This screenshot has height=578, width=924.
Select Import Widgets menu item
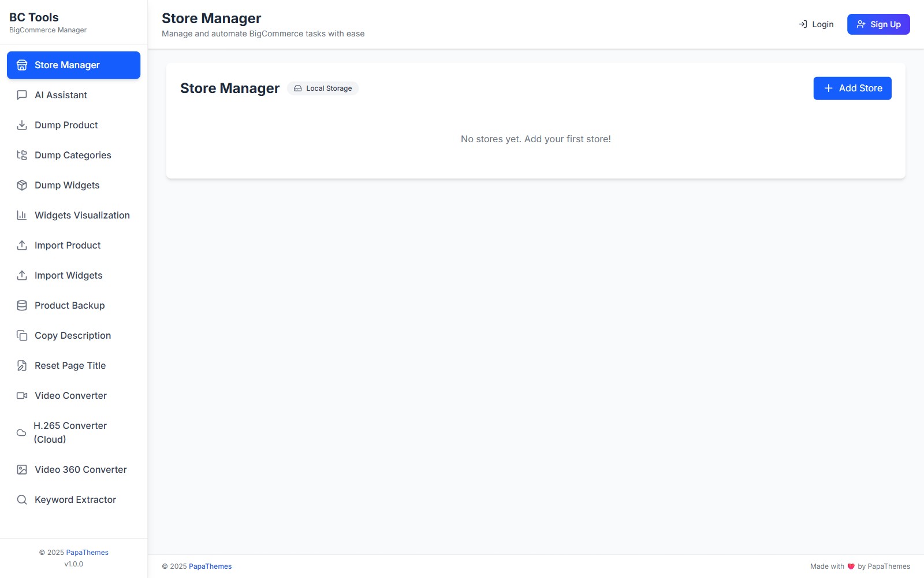point(73,276)
